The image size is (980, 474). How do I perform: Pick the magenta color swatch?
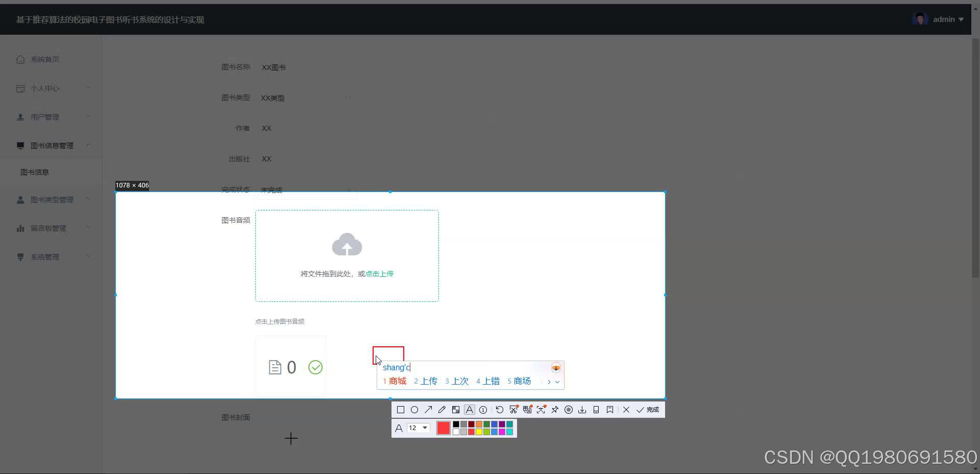click(502, 432)
